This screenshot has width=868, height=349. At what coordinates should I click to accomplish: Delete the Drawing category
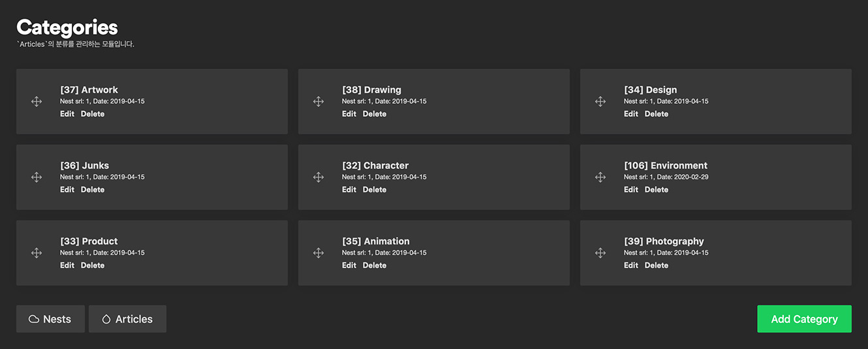[x=375, y=114]
